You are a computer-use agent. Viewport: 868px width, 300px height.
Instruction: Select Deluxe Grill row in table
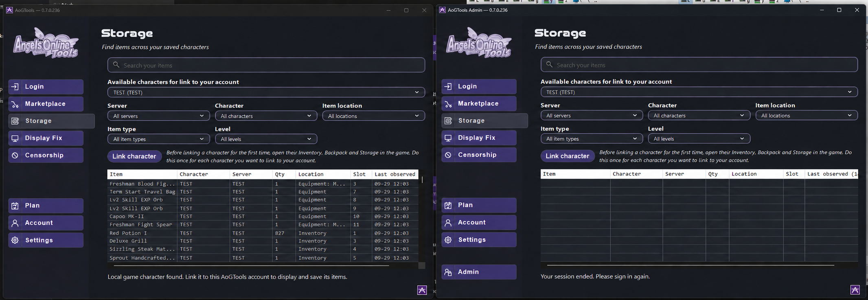[x=263, y=241]
